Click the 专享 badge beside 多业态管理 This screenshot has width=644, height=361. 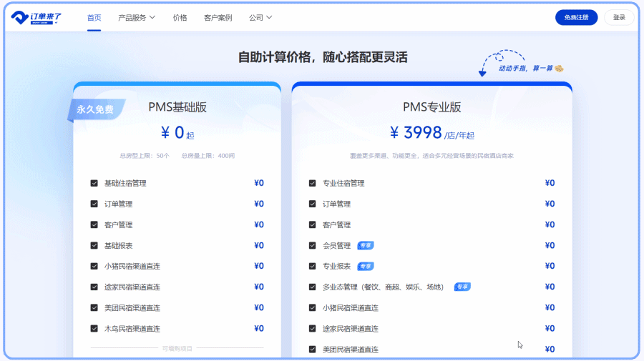(x=462, y=287)
